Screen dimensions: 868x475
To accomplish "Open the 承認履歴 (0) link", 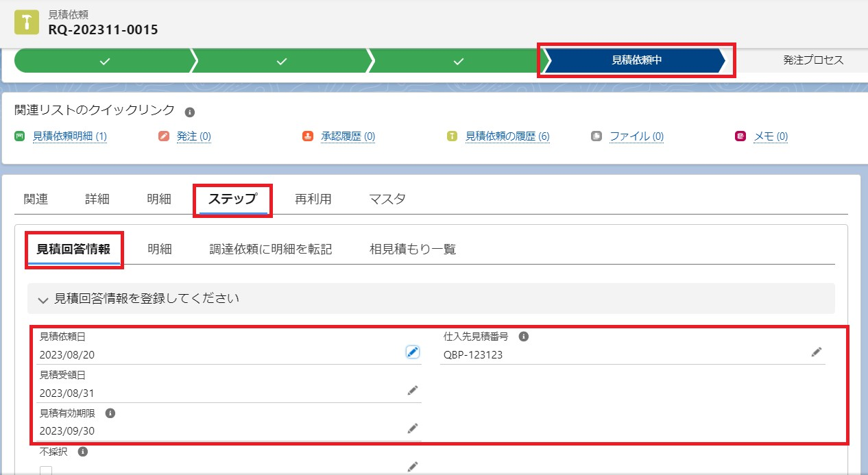I will coord(348,136).
